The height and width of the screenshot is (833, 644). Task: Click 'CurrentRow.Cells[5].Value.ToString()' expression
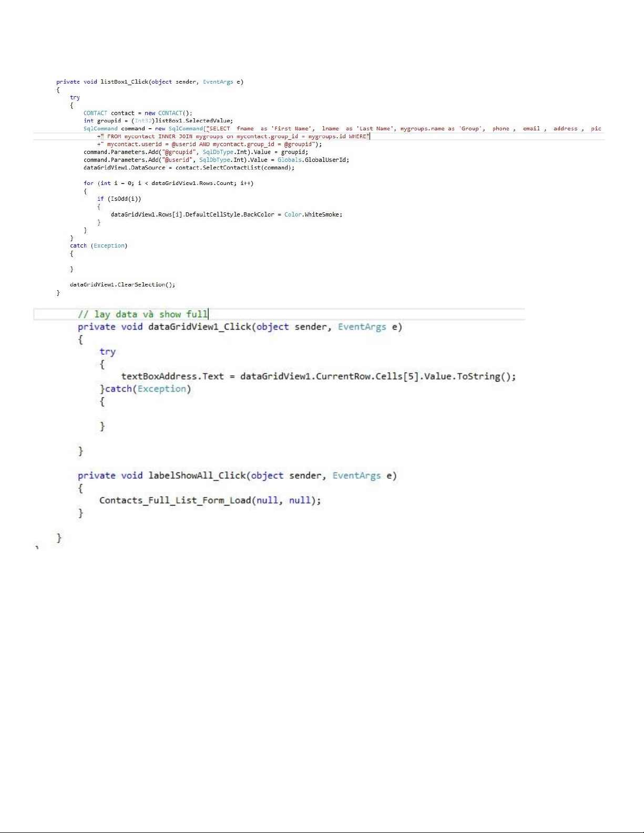[415, 376]
